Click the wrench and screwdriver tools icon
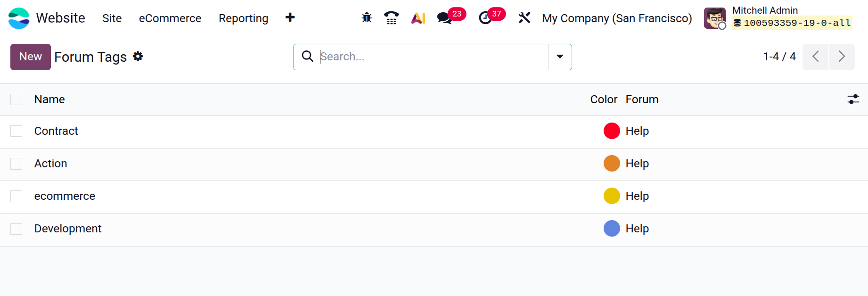Screen dimensions: 868x296 524,18
